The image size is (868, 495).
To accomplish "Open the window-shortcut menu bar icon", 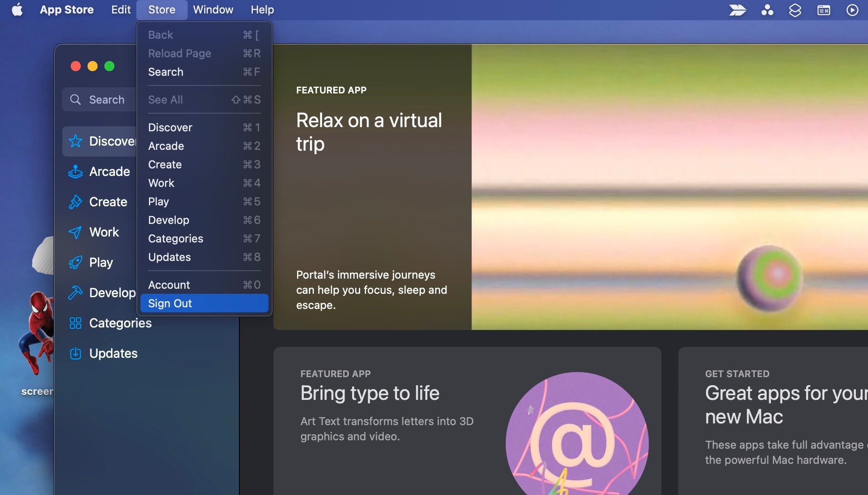I will click(x=823, y=10).
